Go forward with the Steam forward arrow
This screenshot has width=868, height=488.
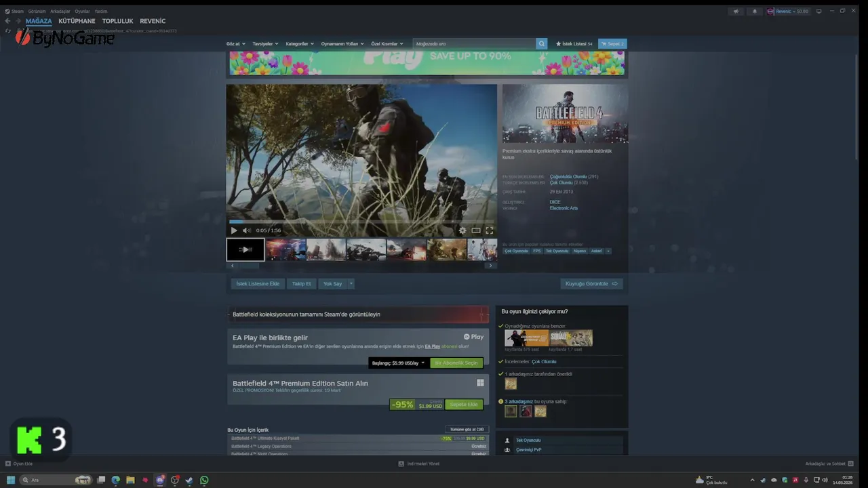tap(18, 21)
